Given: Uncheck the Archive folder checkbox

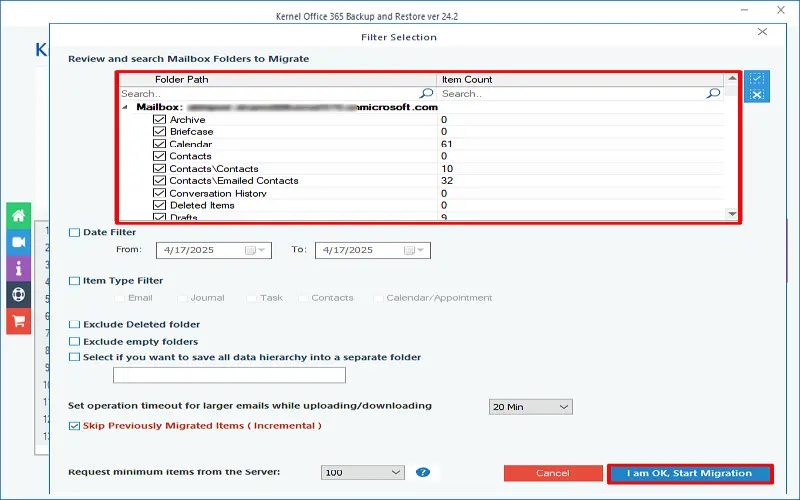Looking at the screenshot, I should 159,119.
